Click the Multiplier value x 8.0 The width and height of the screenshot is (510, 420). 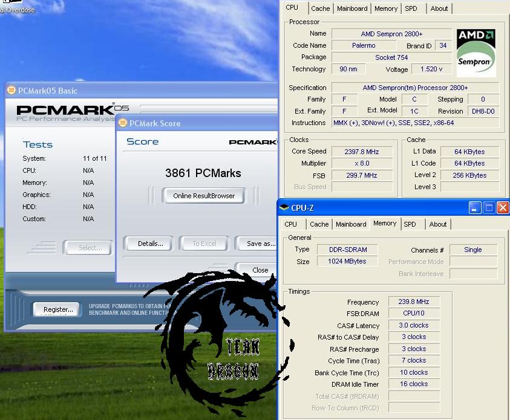[362, 163]
